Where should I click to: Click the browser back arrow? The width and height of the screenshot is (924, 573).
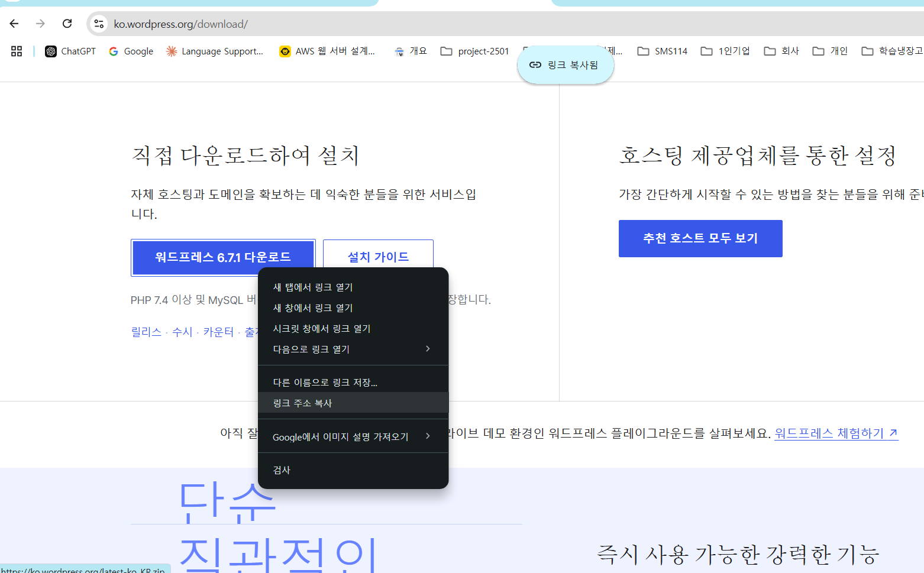tap(14, 24)
